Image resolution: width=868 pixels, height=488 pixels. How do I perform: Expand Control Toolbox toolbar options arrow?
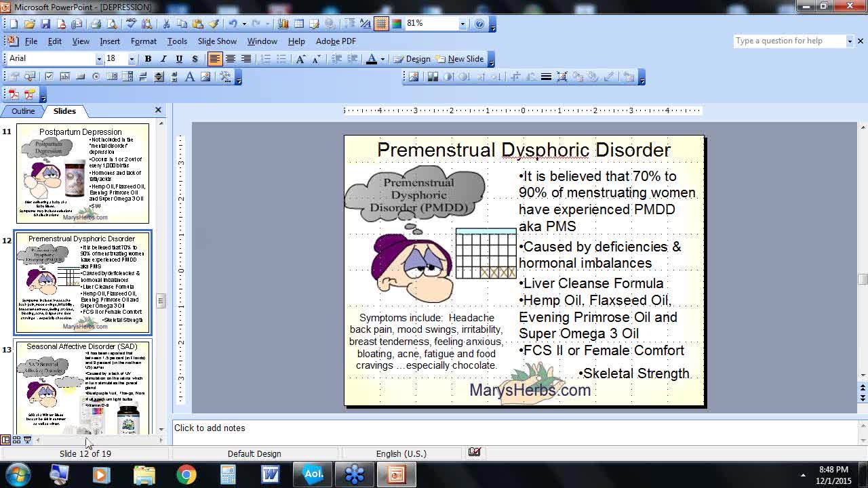pyautogui.click(x=238, y=77)
